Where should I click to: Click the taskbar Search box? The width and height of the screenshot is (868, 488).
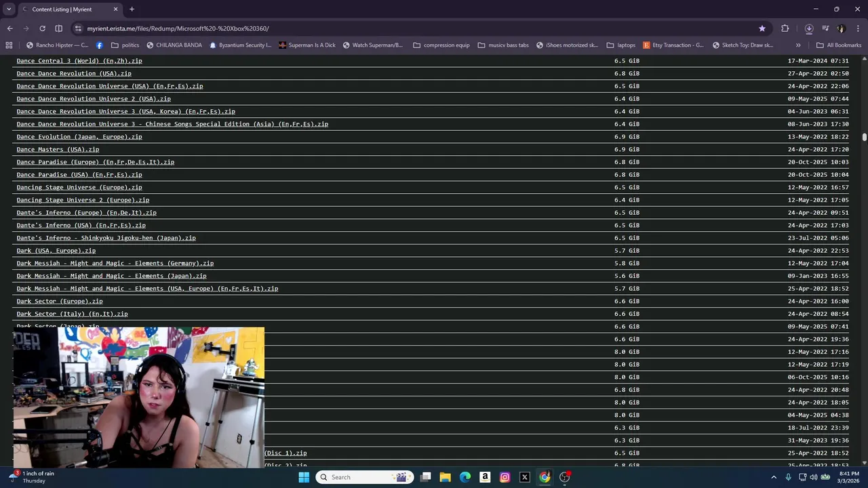click(x=366, y=477)
